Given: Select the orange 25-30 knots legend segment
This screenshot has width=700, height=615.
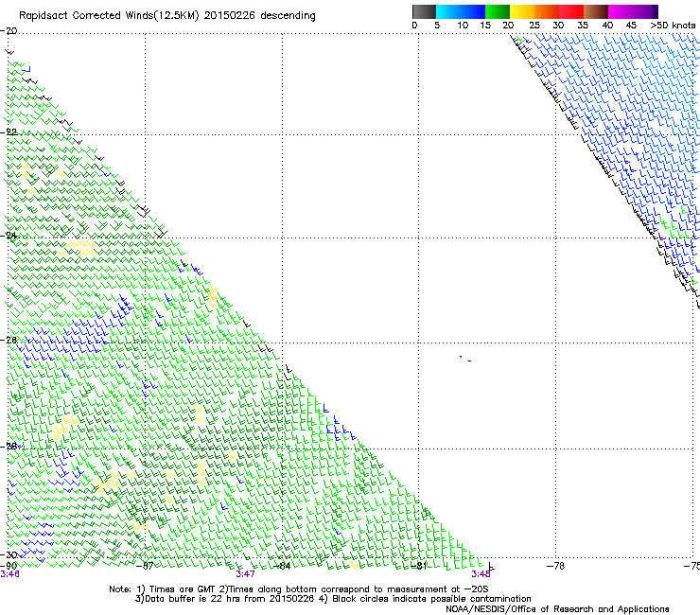Looking at the screenshot, I should (x=547, y=11).
